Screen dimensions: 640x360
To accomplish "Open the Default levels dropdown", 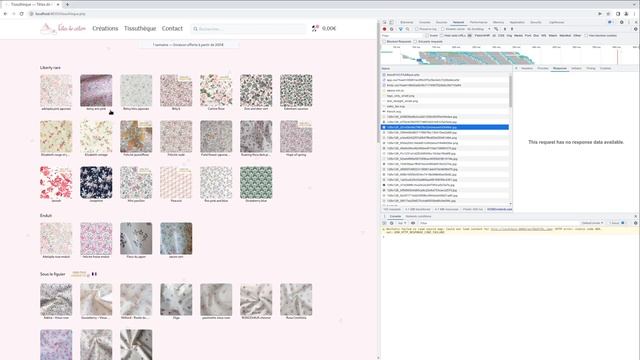I will pyautogui.click(x=592, y=223).
